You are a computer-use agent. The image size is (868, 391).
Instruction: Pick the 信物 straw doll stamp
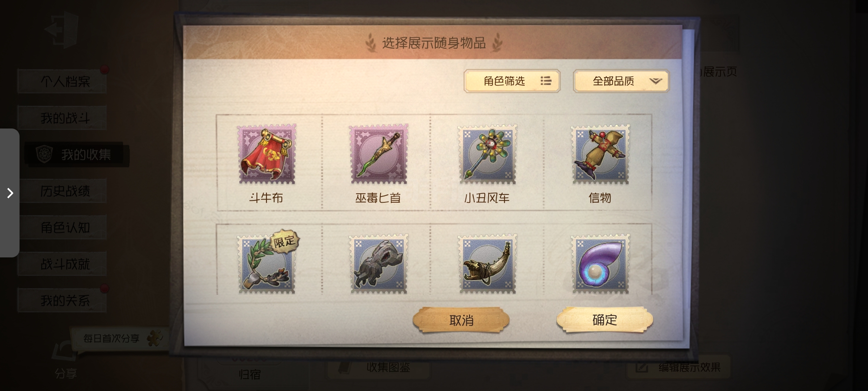coord(600,154)
